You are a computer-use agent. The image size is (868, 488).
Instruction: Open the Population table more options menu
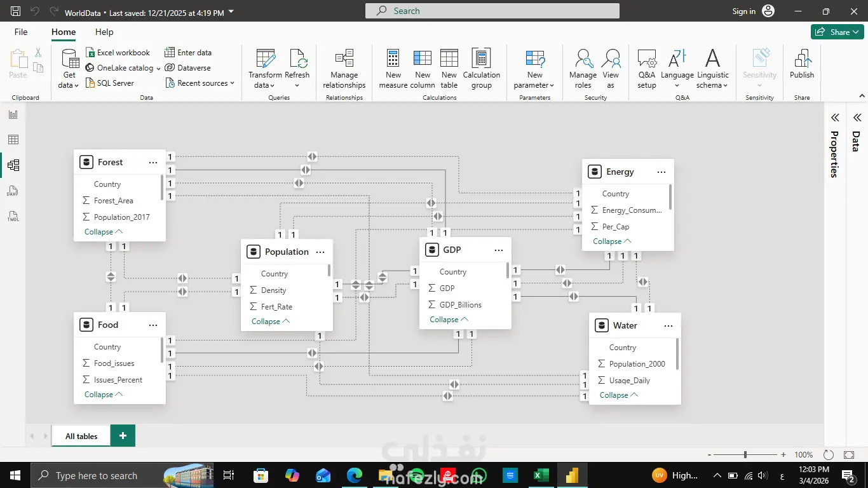(x=320, y=252)
